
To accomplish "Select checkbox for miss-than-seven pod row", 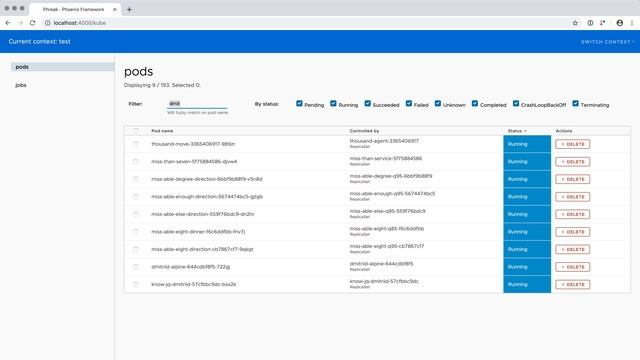I will [x=136, y=162].
